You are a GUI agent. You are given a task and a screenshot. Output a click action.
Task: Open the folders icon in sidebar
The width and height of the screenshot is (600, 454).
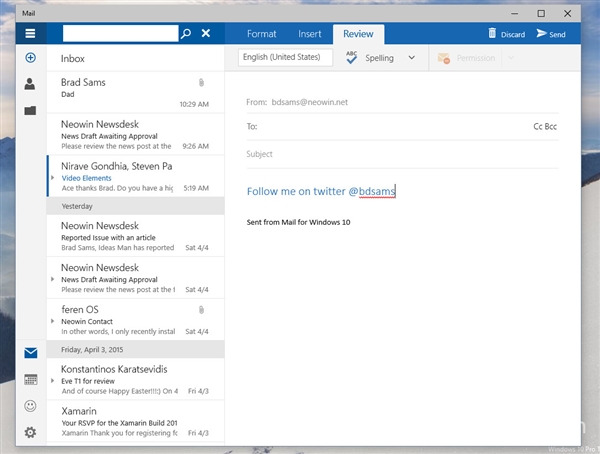[x=30, y=110]
